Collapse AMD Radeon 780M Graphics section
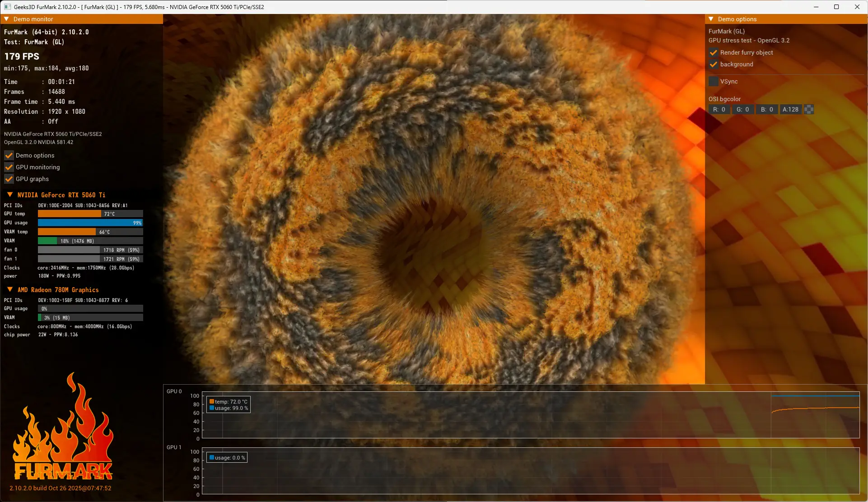The width and height of the screenshot is (868, 502). click(10, 289)
